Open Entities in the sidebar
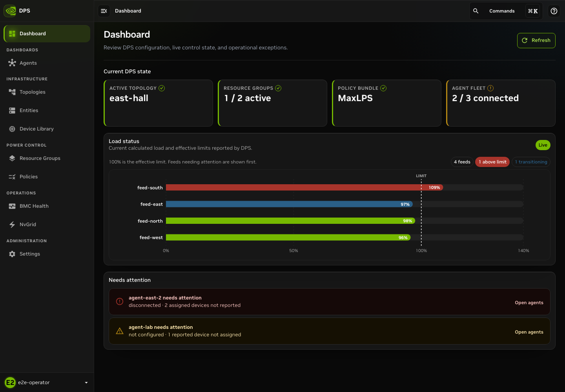 [47, 111]
